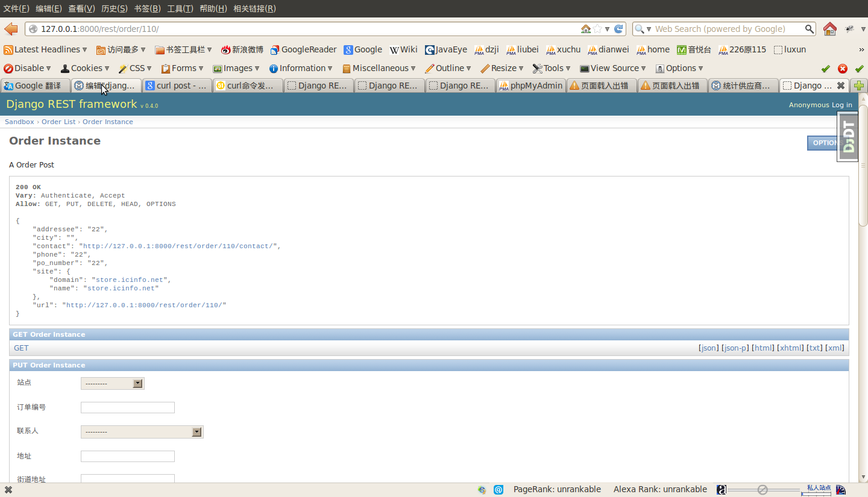Click the search magnifier in Web Search box
The image size is (868, 497).
pos(810,29)
